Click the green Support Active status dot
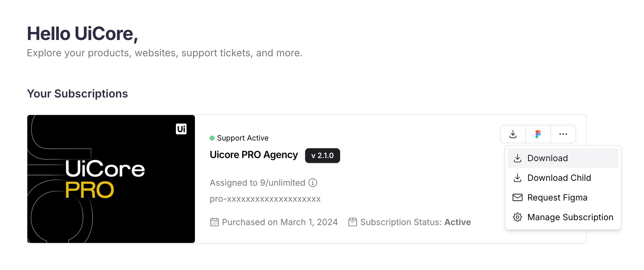Image resolution: width=644 pixels, height=270 pixels. 212,138
